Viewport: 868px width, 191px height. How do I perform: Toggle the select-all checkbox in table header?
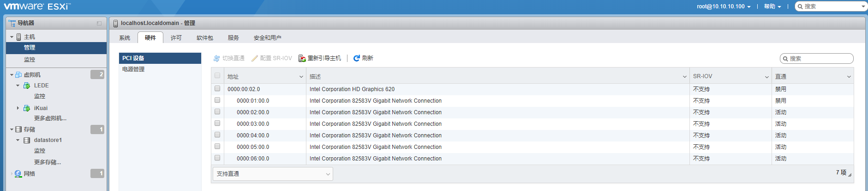pos(217,75)
